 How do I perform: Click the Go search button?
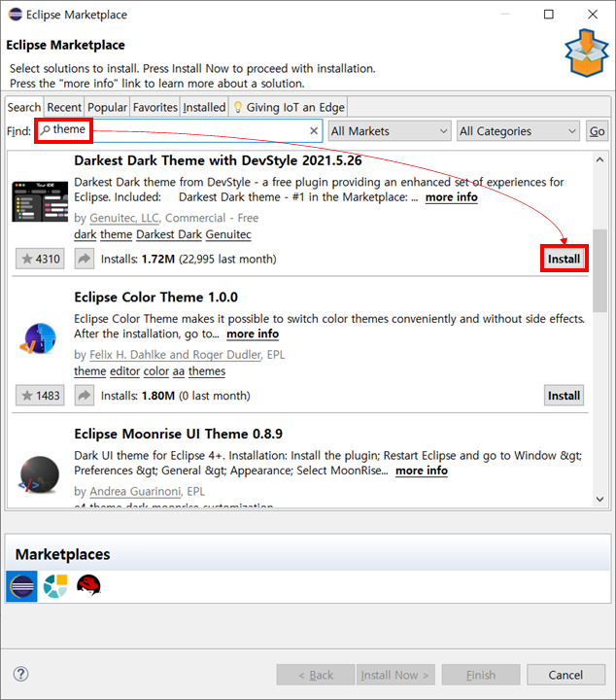597,131
